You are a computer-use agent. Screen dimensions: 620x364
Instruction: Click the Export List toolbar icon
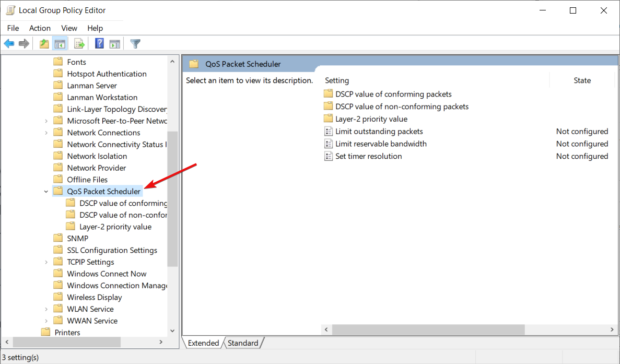click(79, 43)
